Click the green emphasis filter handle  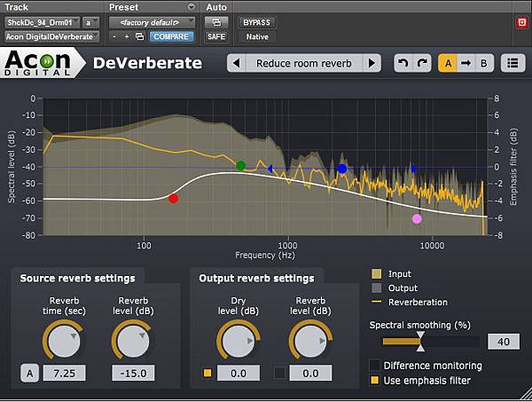click(240, 166)
